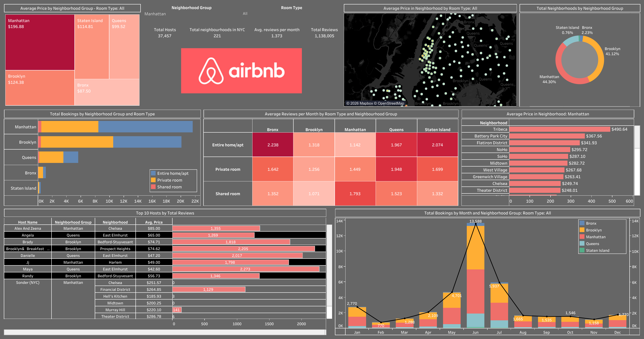Select the yellow Private room legend swatch
This screenshot has height=339, width=644.
[153, 180]
